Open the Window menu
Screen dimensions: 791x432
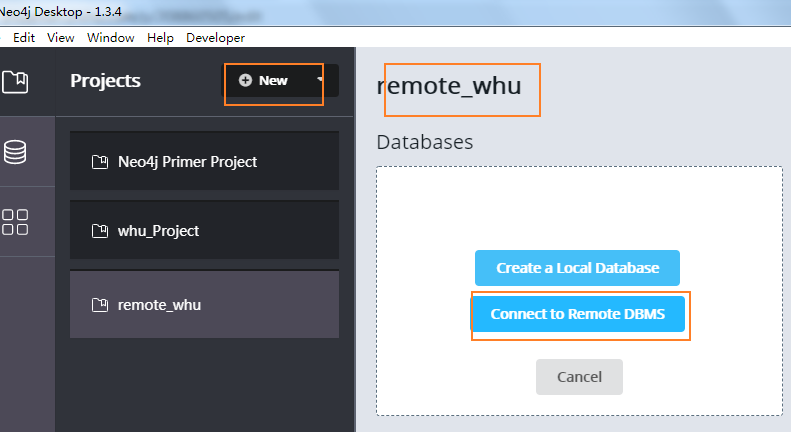(110, 38)
